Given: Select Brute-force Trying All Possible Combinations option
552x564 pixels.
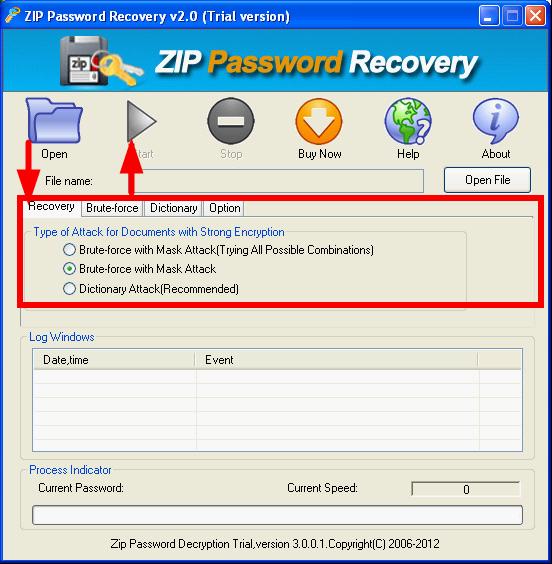Looking at the screenshot, I should click(x=69, y=250).
